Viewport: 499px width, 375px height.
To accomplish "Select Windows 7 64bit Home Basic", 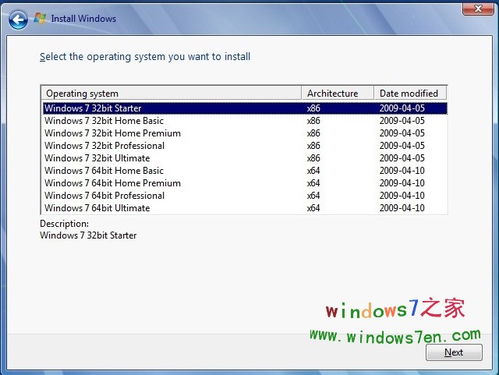I will 245,170.
